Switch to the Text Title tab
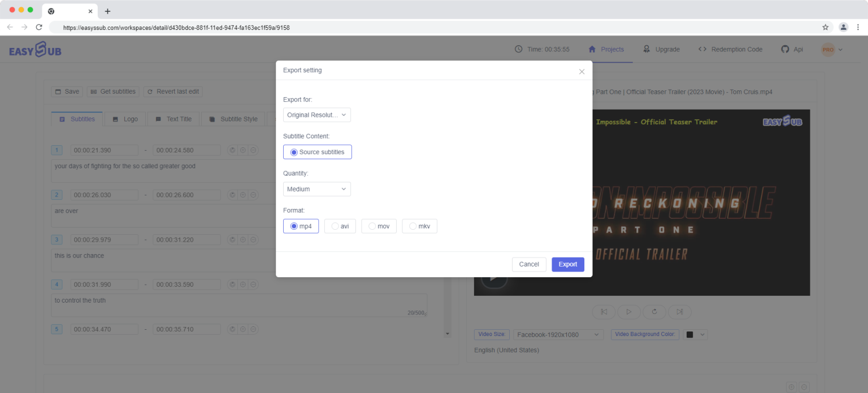The width and height of the screenshot is (868, 393). pos(173,119)
